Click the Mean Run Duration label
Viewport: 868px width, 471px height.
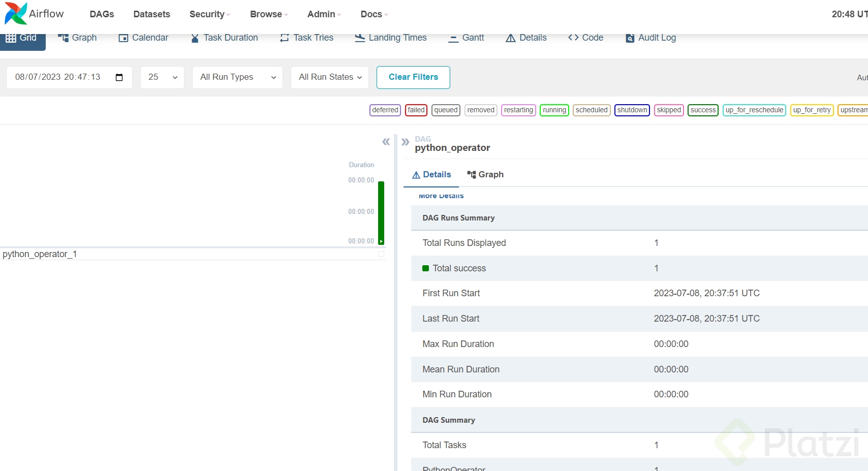(461, 369)
